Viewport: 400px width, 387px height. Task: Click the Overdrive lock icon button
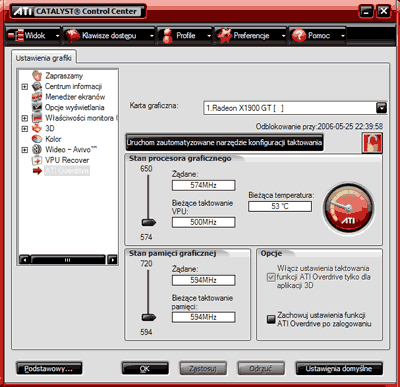pos(372,143)
